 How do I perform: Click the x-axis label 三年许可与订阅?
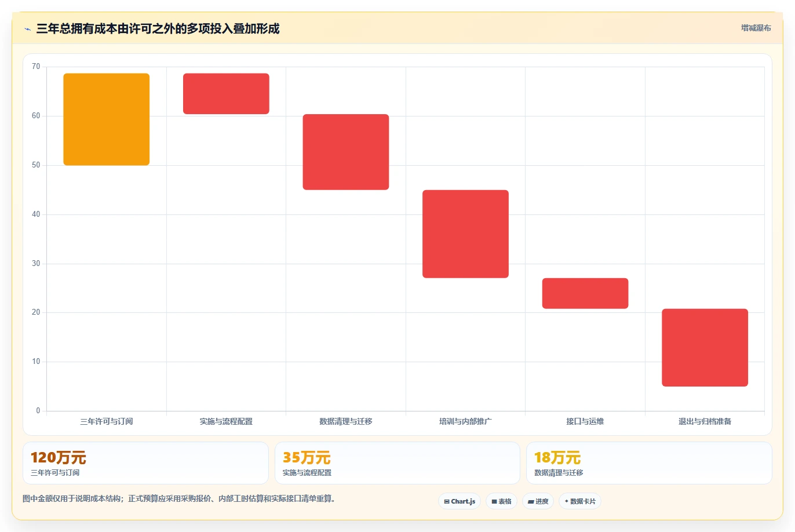107,421
